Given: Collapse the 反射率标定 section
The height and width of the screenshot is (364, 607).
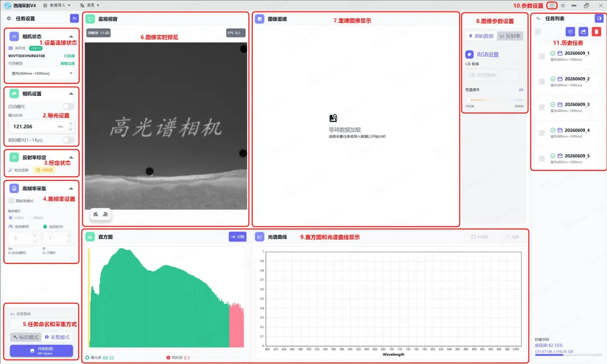Looking at the screenshot, I should click(71, 157).
